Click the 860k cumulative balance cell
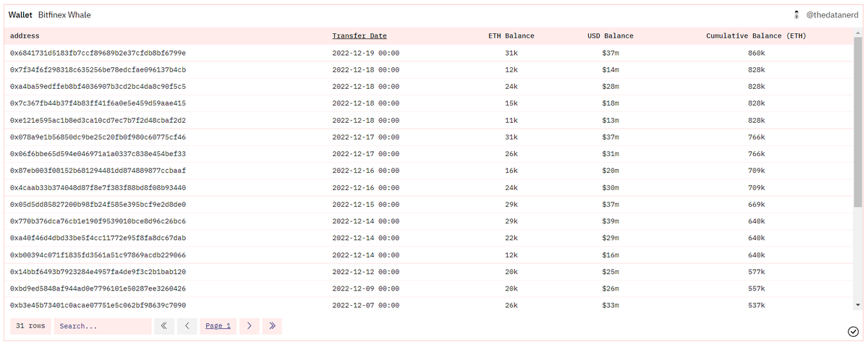Viewport: 868px width, 347px height. pos(757,53)
